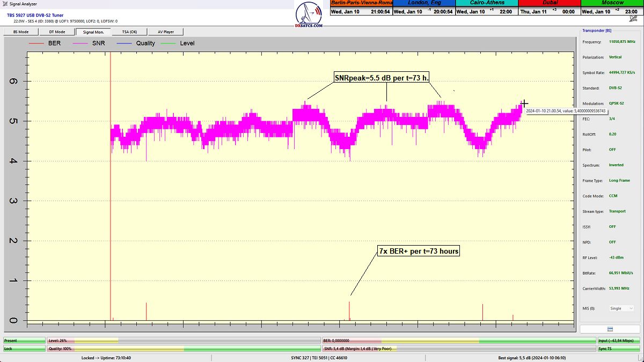644x362 pixels.
Task: Click the Quality 100% indicator bar
Action: click(183, 349)
